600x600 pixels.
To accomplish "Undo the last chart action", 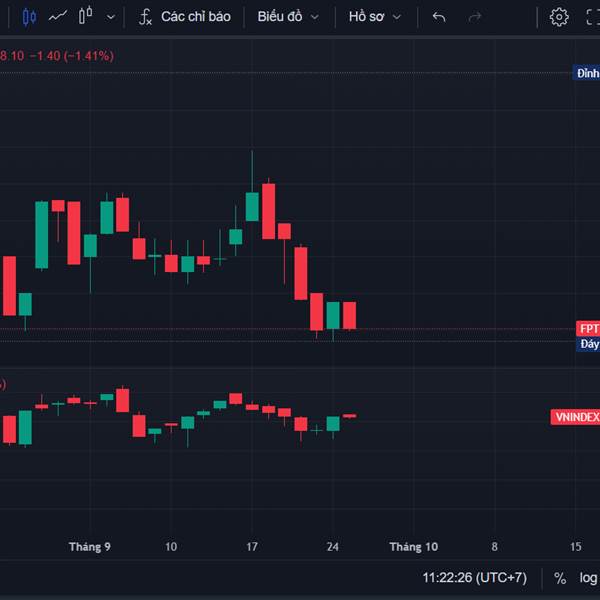I will pyautogui.click(x=439, y=17).
